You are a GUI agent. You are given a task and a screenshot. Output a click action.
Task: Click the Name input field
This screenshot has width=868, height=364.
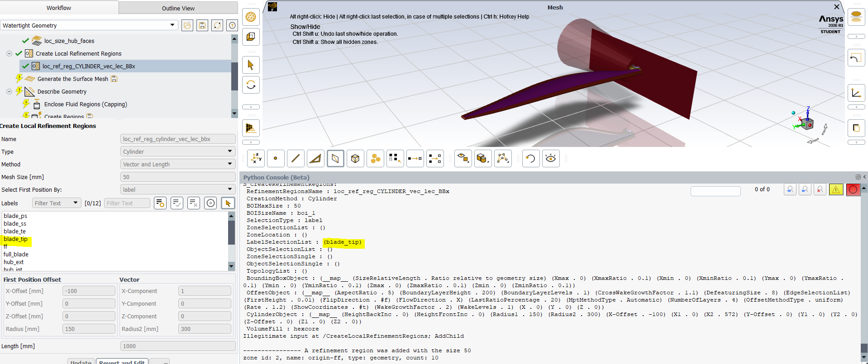178,139
